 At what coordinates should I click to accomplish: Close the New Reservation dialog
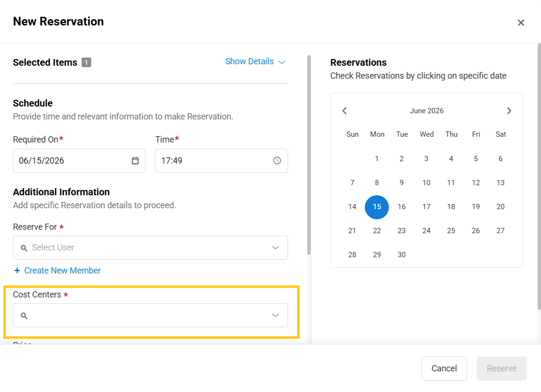tap(521, 23)
